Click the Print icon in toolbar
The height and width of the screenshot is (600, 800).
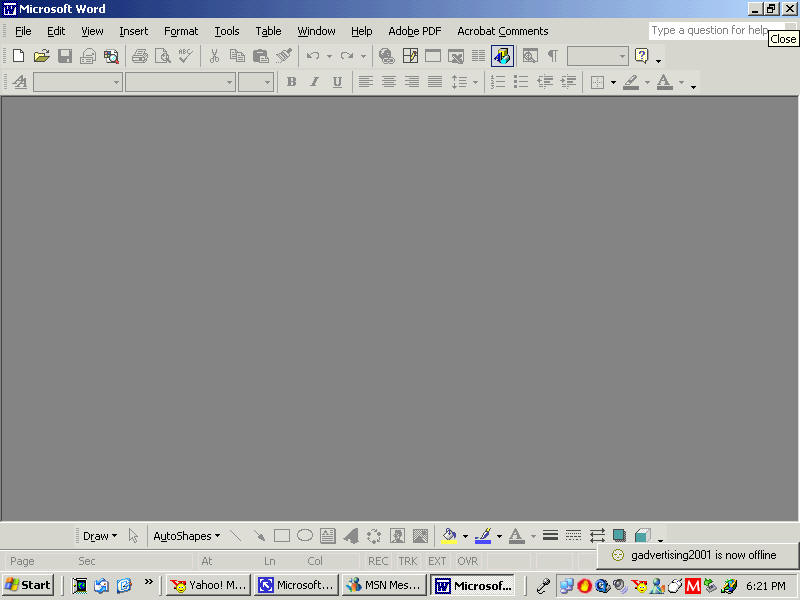click(139, 56)
